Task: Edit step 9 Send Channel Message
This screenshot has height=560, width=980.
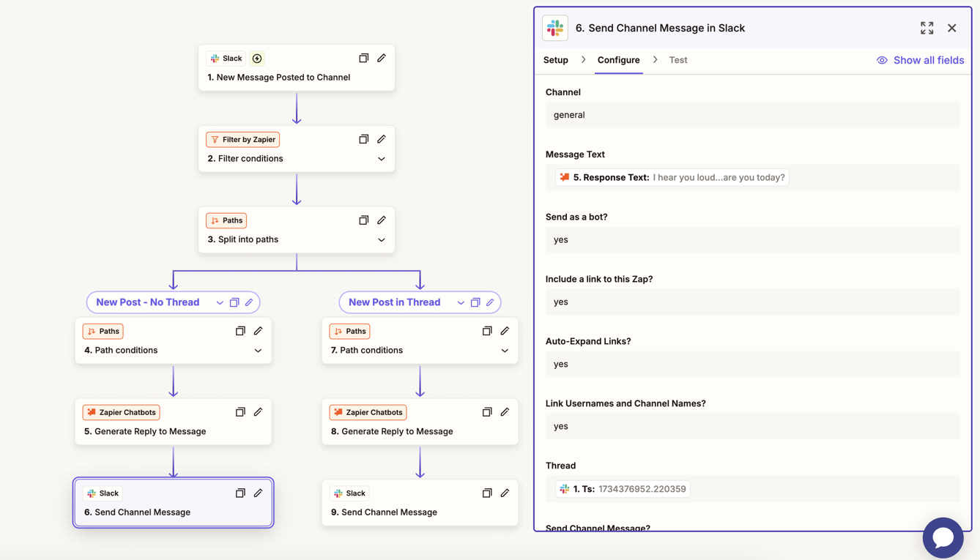Action: point(505,493)
